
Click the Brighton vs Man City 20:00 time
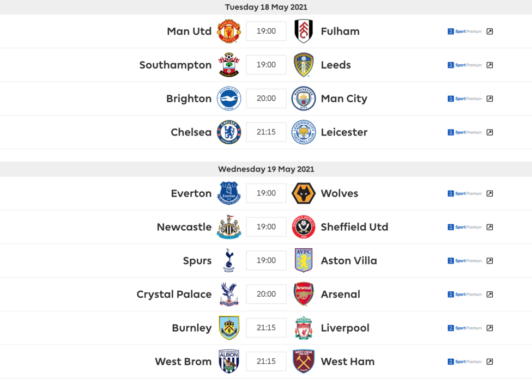tap(266, 99)
